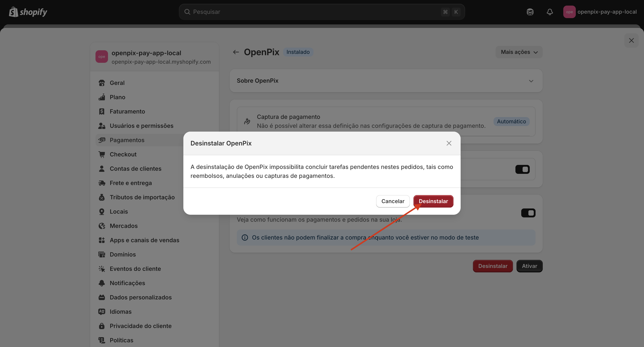Switch to the Dados personalizados section
The width and height of the screenshot is (644, 347).
tap(140, 297)
